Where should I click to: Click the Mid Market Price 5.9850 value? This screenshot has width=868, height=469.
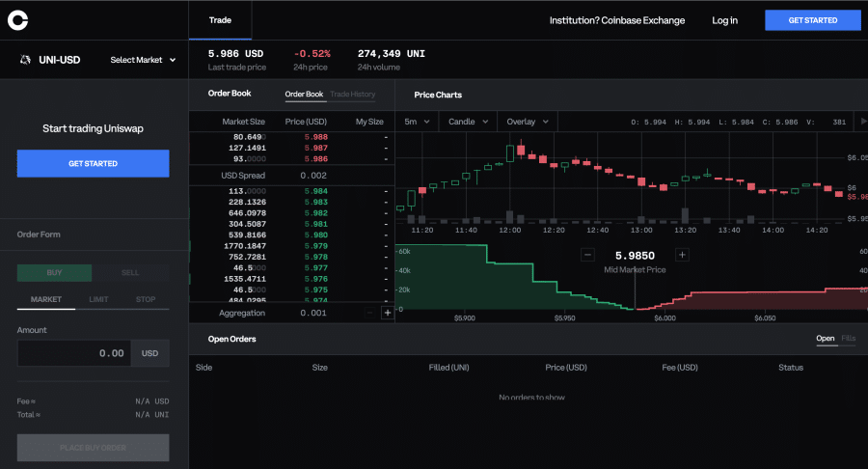click(635, 256)
